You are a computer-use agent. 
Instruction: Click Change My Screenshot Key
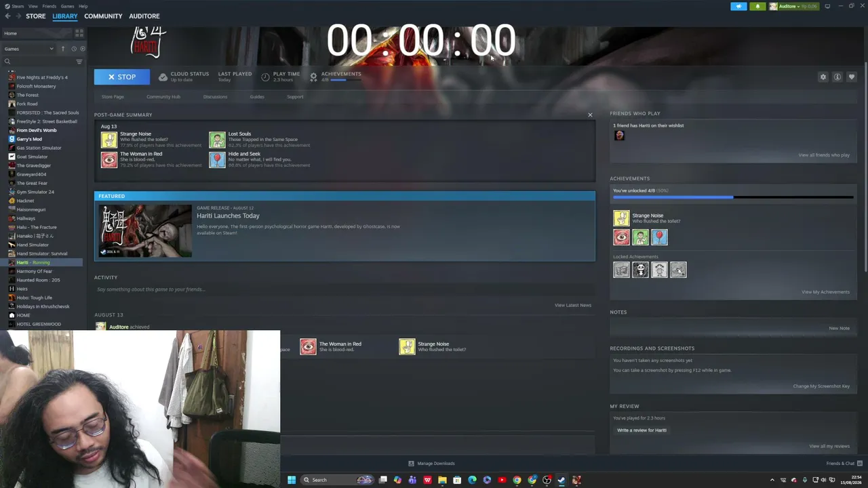pos(821,386)
